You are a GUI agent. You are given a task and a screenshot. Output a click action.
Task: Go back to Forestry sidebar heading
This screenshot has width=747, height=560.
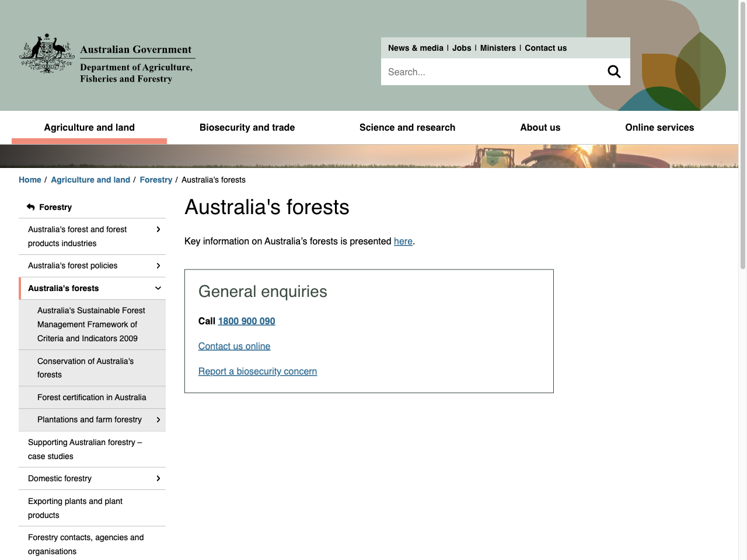click(55, 207)
